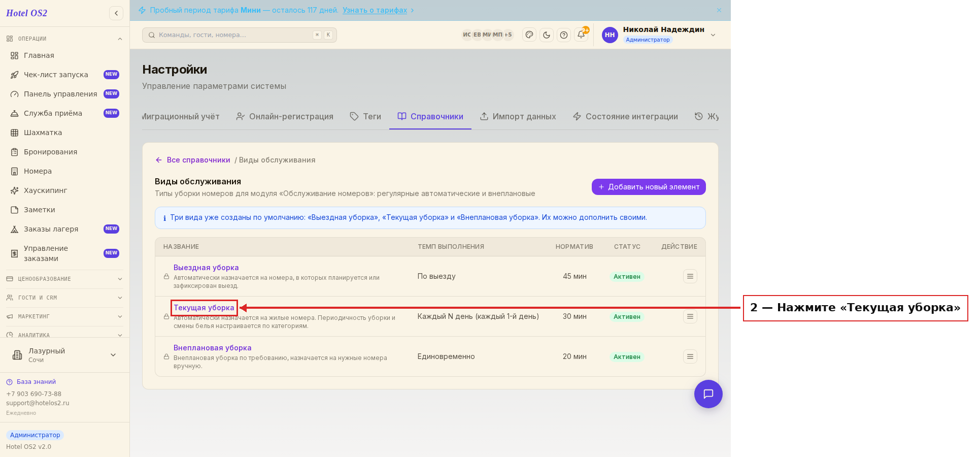Expand the МАРКЕТИНГ group
The width and height of the screenshot is (980, 457).
pyautogui.click(x=64, y=316)
